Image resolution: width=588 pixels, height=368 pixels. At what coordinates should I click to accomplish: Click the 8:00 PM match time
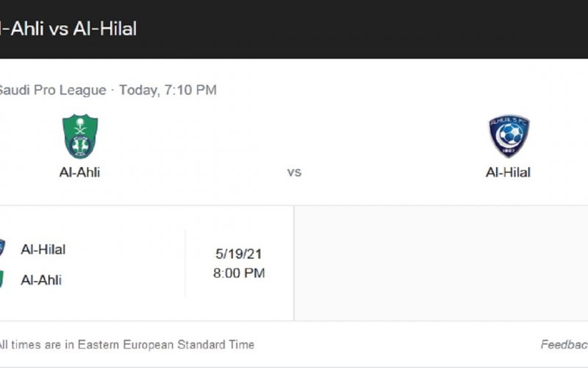click(x=239, y=273)
